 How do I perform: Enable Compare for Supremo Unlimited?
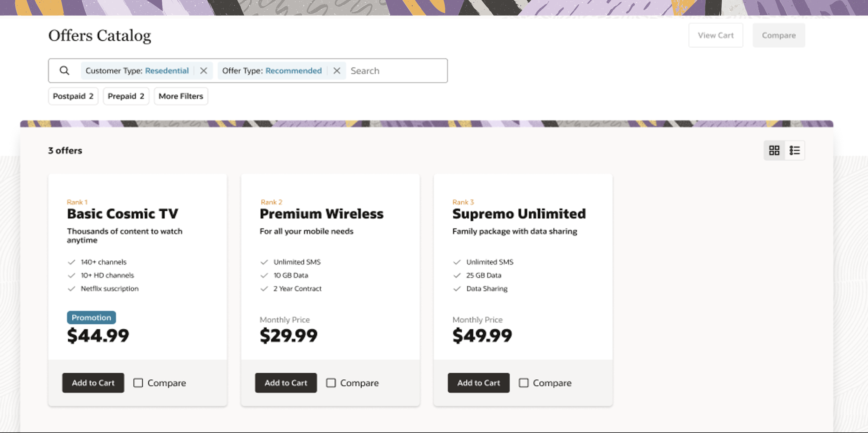(x=523, y=383)
